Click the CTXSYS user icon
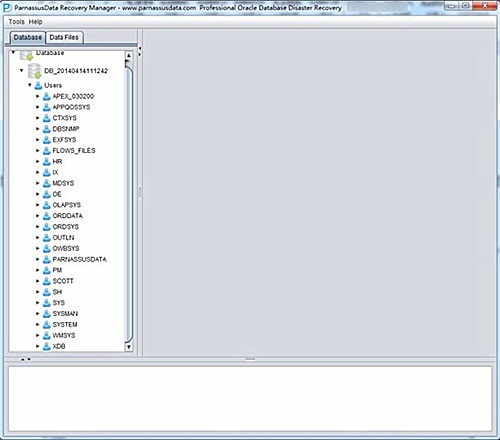 point(47,118)
